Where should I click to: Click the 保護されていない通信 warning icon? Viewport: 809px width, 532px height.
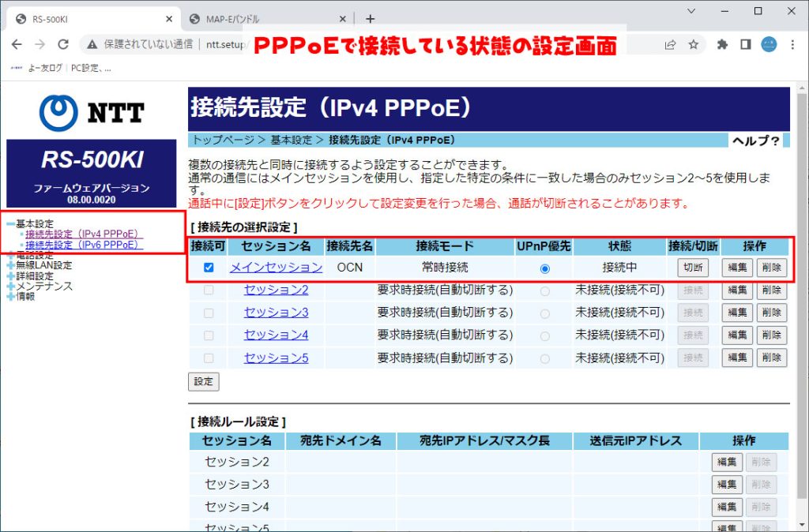point(93,45)
